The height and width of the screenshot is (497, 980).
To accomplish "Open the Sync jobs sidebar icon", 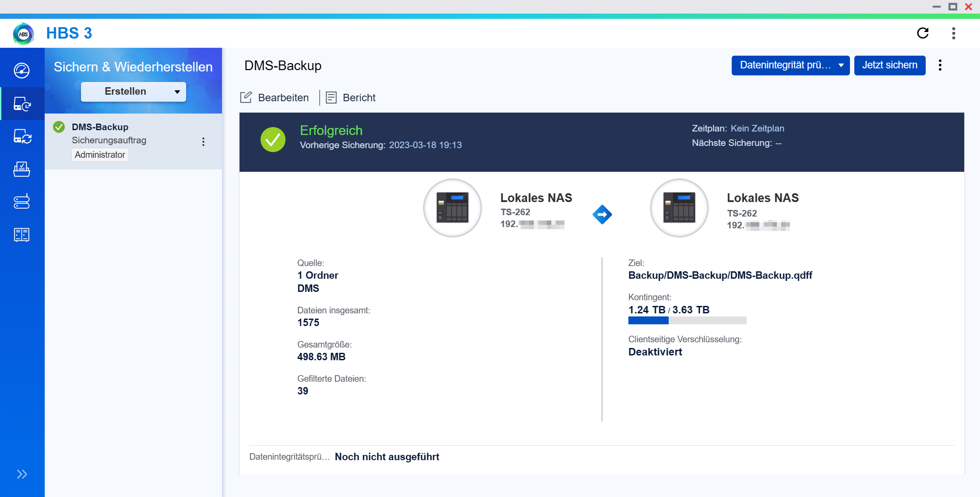I will coord(22,137).
